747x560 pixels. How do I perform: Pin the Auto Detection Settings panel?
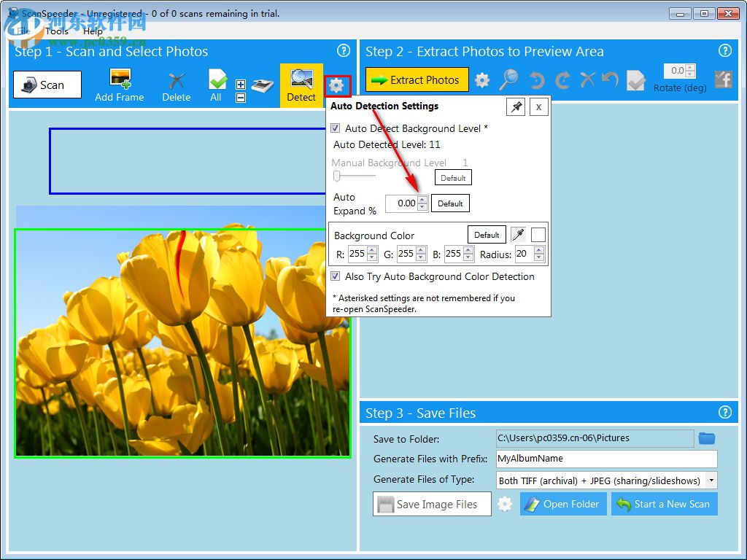pos(516,106)
